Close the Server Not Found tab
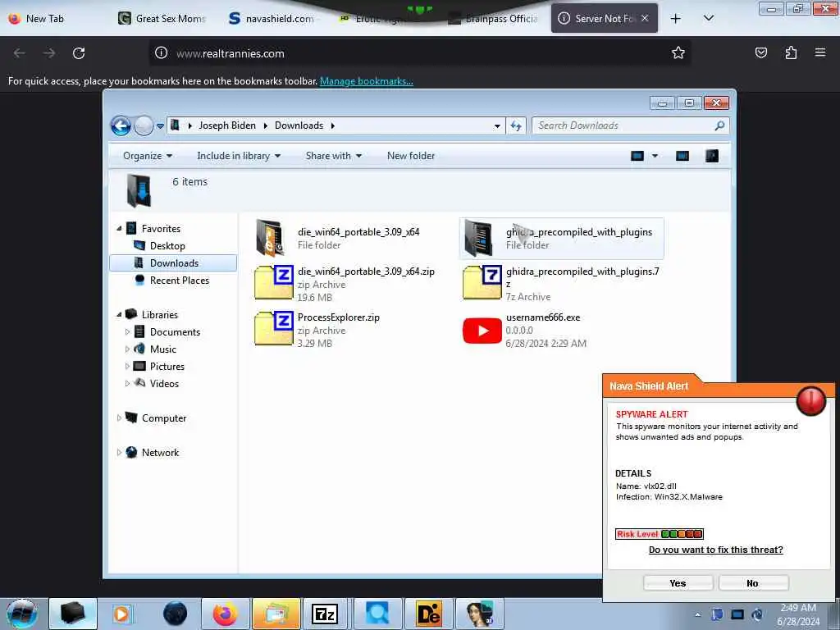 (x=645, y=18)
